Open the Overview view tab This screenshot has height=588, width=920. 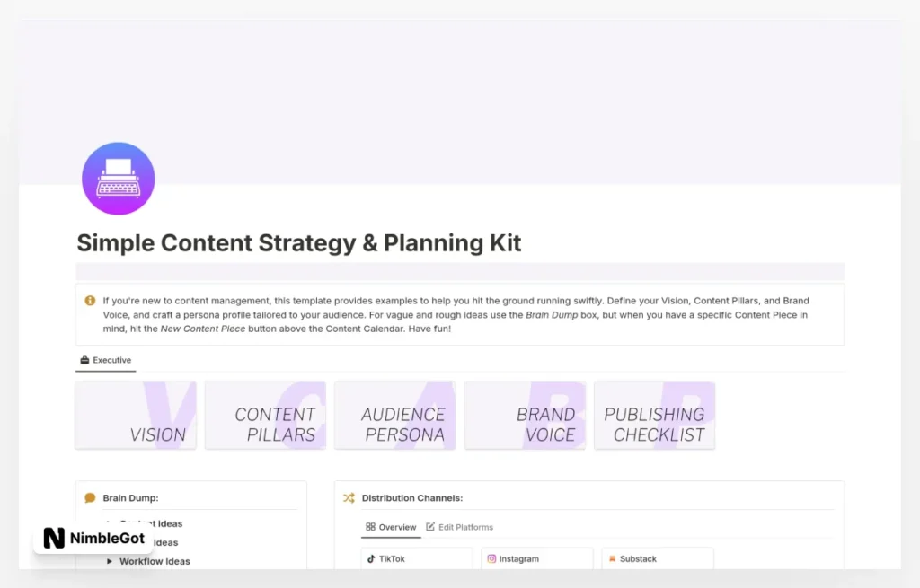point(391,527)
